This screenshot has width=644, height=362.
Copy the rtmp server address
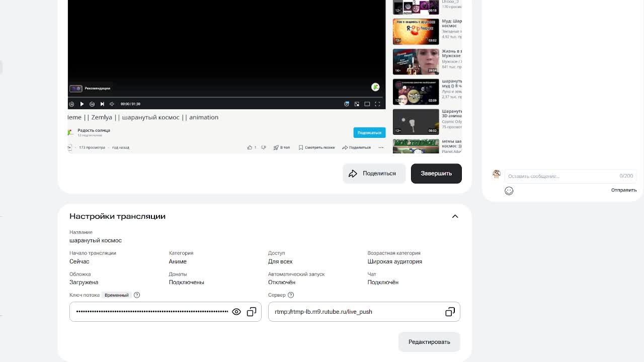450,312
